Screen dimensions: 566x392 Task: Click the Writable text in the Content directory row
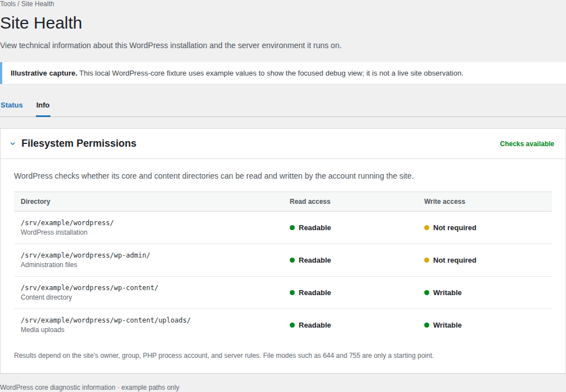pos(447,292)
